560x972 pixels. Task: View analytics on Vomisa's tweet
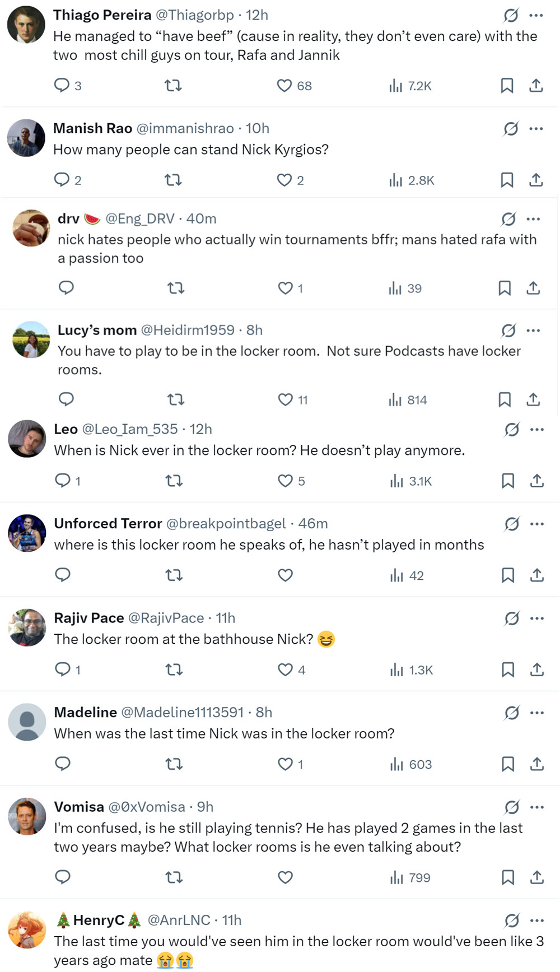click(399, 878)
